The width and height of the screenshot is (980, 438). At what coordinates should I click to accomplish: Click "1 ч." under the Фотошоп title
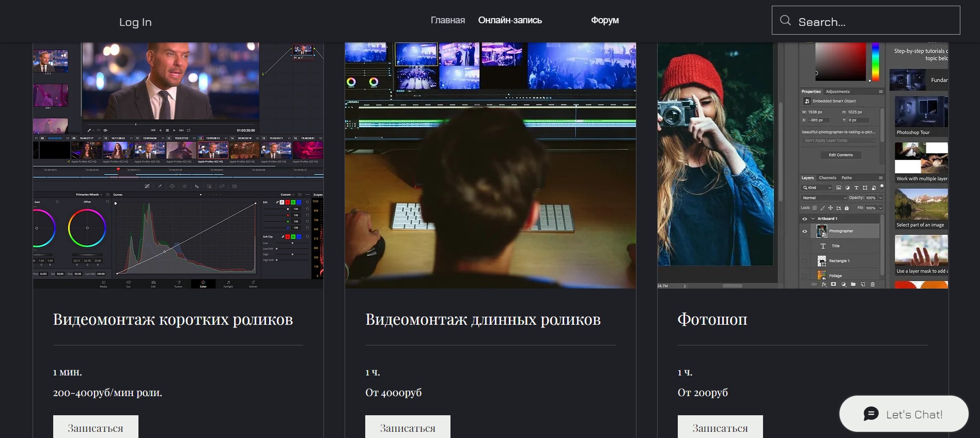coord(685,372)
